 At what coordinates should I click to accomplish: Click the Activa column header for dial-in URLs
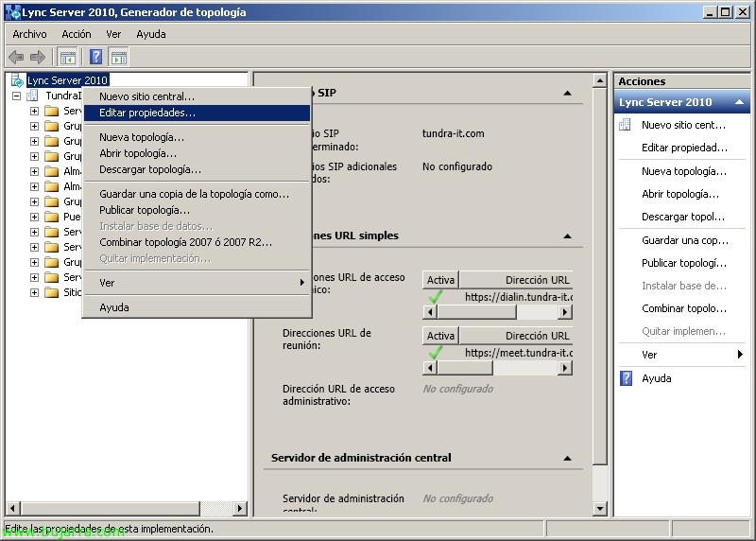click(440, 280)
